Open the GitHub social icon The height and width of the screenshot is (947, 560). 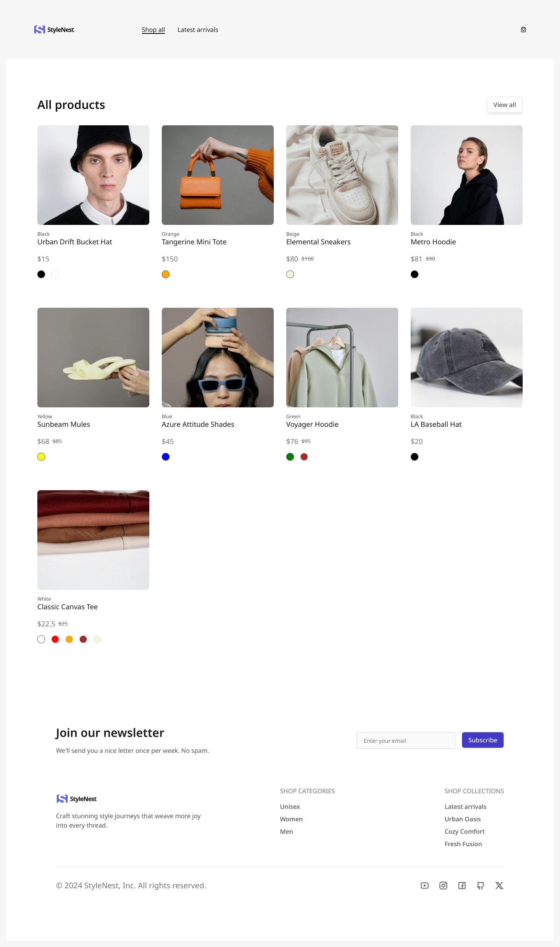click(x=481, y=886)
